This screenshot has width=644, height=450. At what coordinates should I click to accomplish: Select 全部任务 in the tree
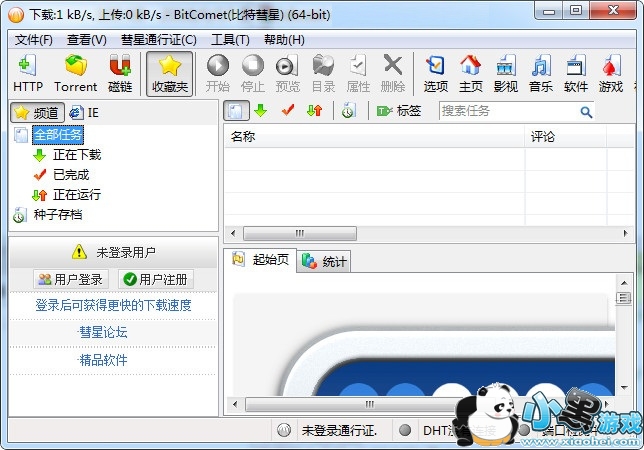pos(58,135)
